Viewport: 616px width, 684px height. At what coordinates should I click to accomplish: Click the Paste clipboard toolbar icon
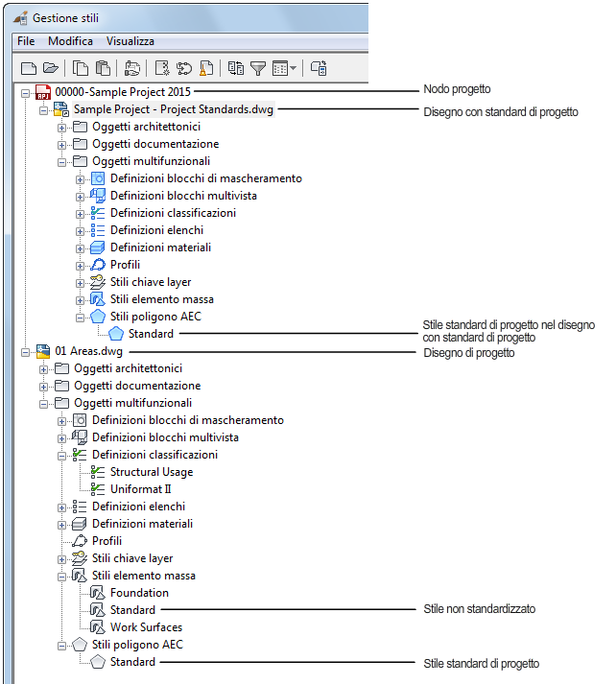point(103,68)
